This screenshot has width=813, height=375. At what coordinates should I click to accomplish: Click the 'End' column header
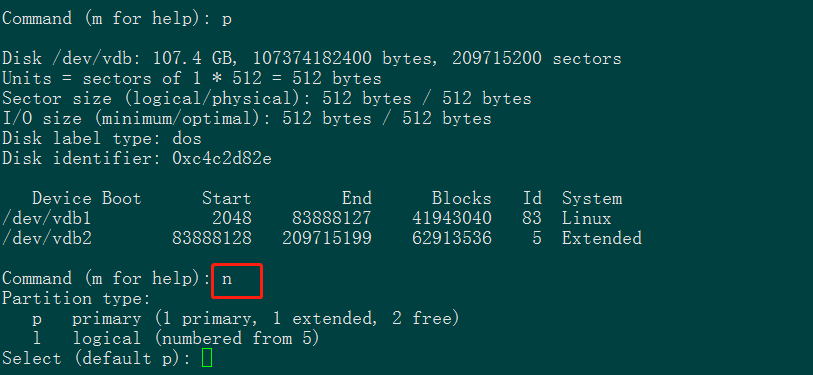(x=357, y=198)
